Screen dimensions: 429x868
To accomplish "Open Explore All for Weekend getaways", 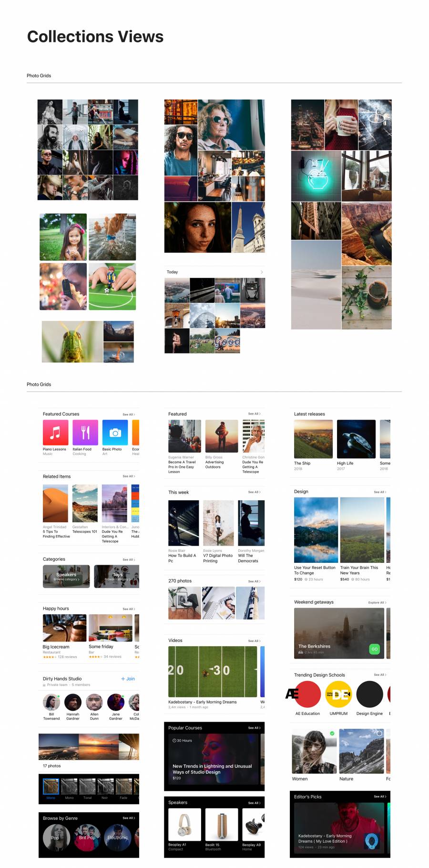I will coord(377,602).
